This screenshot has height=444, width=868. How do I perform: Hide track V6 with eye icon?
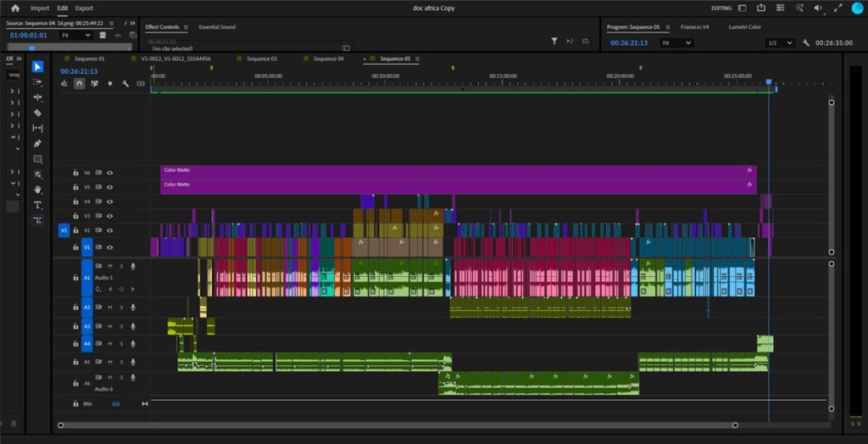(x=110, y=173)
